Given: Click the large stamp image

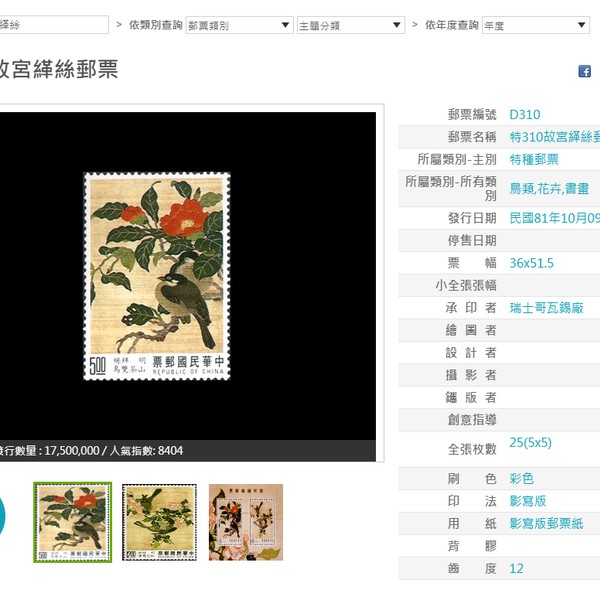Looking at the screenshot, I should tap(157, 276).
